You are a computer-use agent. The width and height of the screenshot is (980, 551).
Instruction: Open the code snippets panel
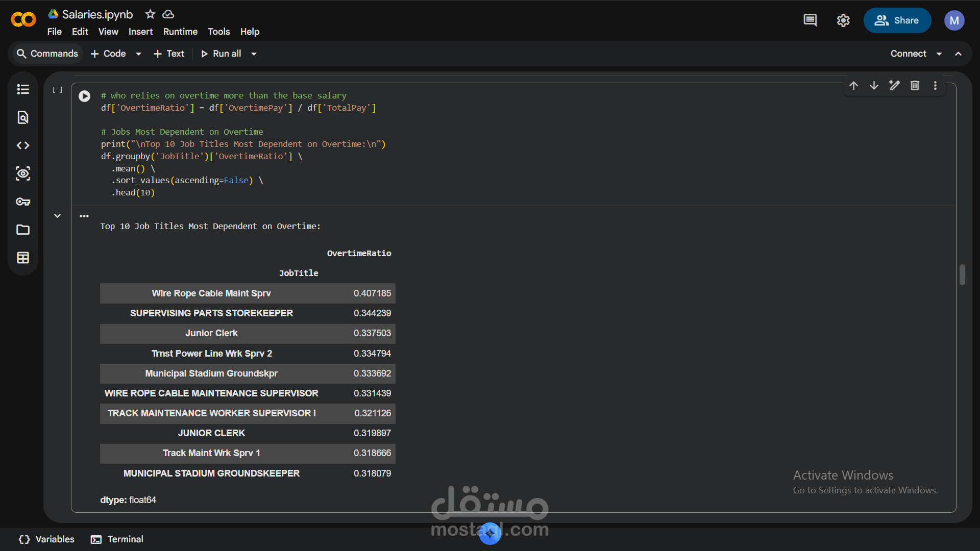pos(23,145)
